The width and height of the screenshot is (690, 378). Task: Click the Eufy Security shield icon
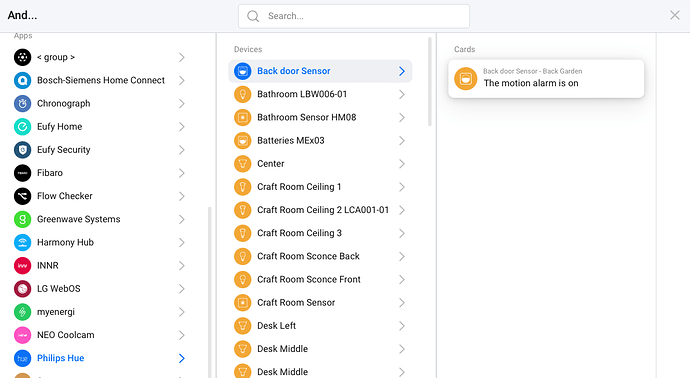(22, 150)
